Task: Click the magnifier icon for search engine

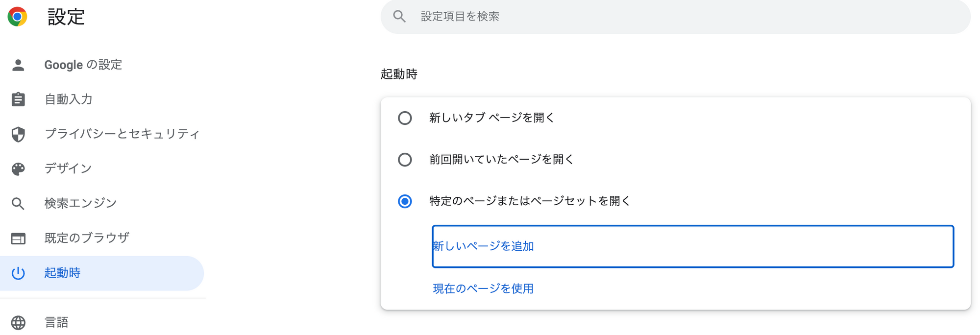Action: [18, 204]
